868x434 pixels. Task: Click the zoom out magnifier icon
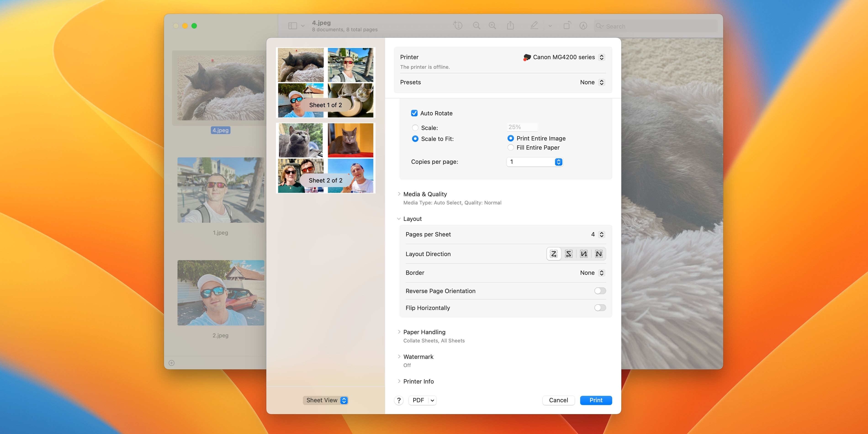click(476, 26)
